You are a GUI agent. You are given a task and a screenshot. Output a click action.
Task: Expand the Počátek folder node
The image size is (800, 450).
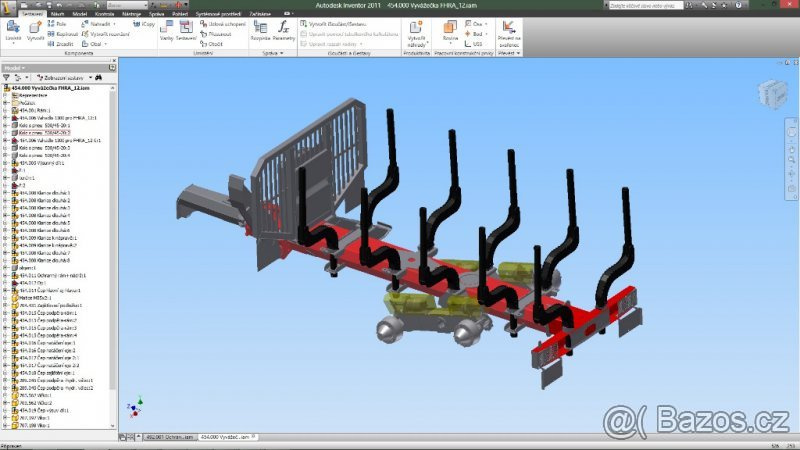point(5,102)
